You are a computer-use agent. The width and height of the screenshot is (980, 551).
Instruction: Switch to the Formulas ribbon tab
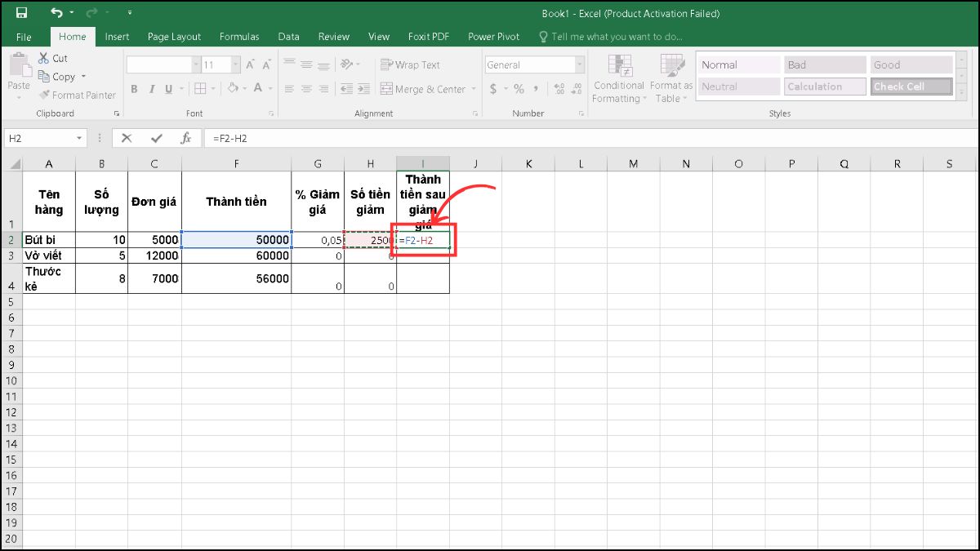239,36
